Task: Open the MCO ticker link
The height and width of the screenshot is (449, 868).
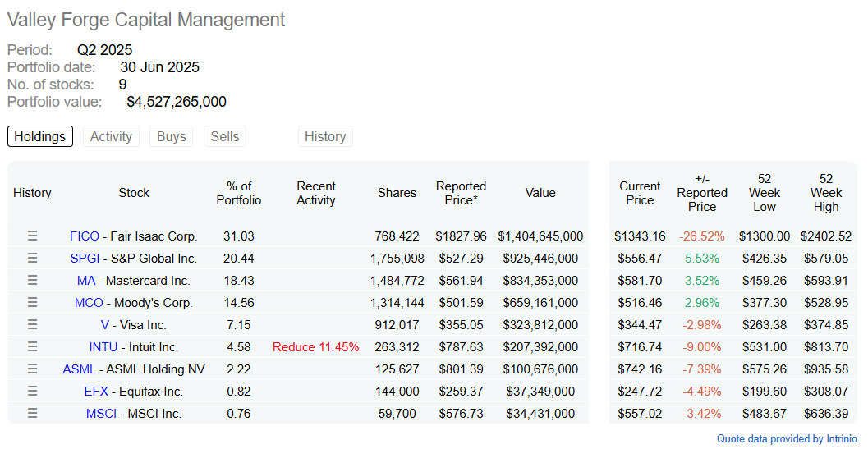Action: [89, 303]
